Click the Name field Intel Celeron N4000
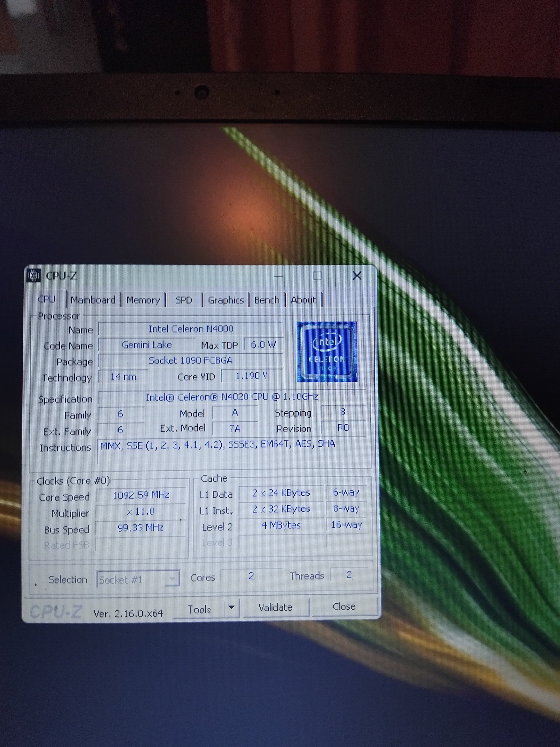Image resolution: width=560 pixels, height=747 pixels. pos(191,329)
